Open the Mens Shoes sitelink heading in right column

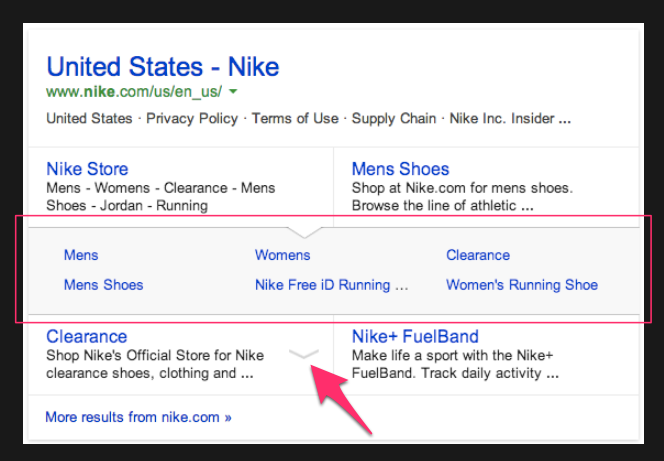click(x=400, y=169)
